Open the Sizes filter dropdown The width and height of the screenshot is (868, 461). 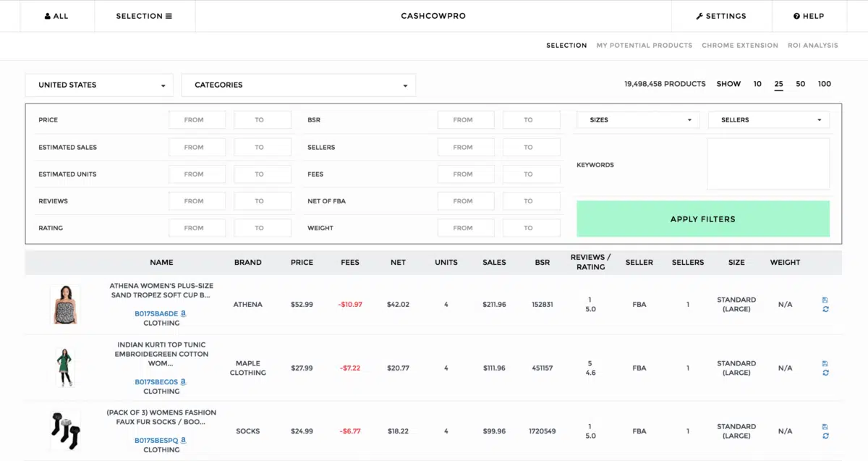[637, 120]
